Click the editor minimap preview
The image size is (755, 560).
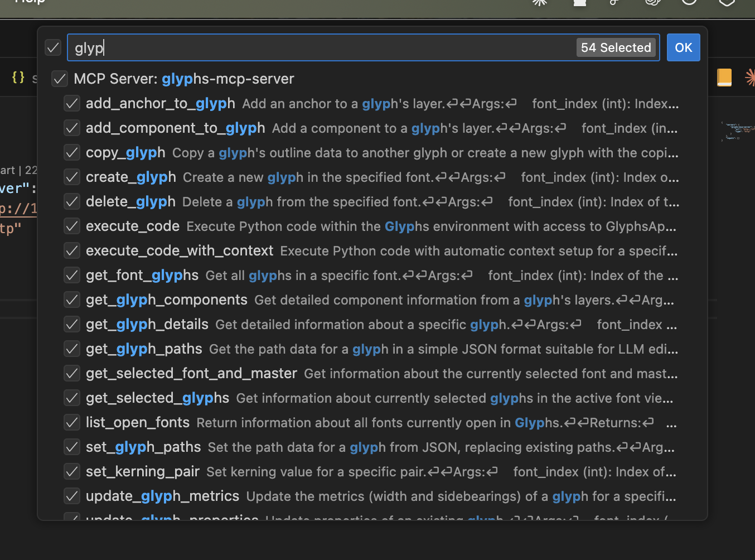tap(738, 132)
